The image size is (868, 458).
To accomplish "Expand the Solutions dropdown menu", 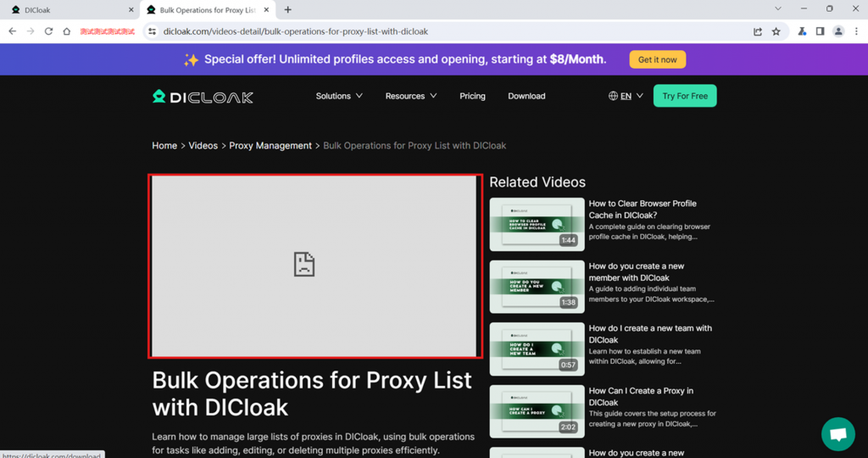I will click(x=339, y=96).
